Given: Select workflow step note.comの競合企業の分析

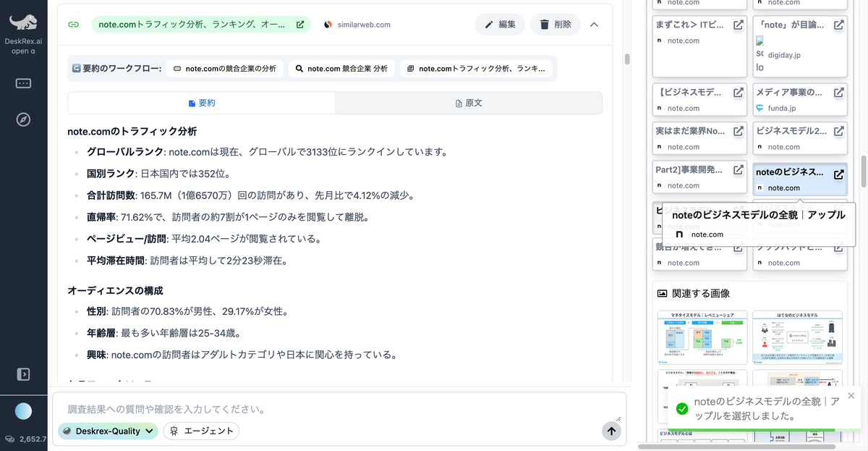Looking at the screenshot, I should 225,69.
